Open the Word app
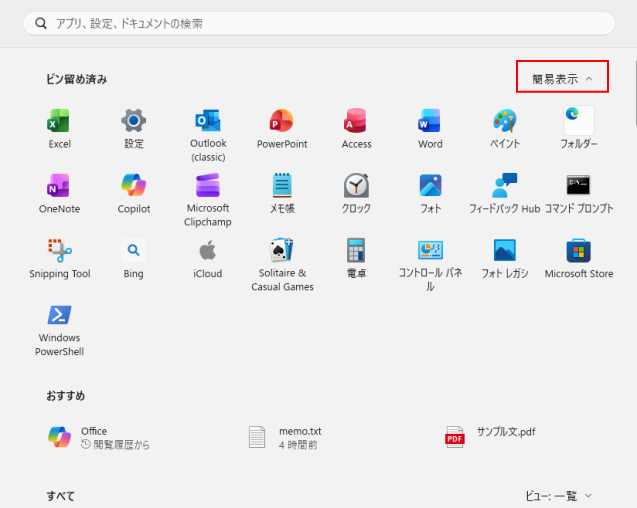Image resolution: width=637 pixels, height=508 pixels. coord(430,129)
